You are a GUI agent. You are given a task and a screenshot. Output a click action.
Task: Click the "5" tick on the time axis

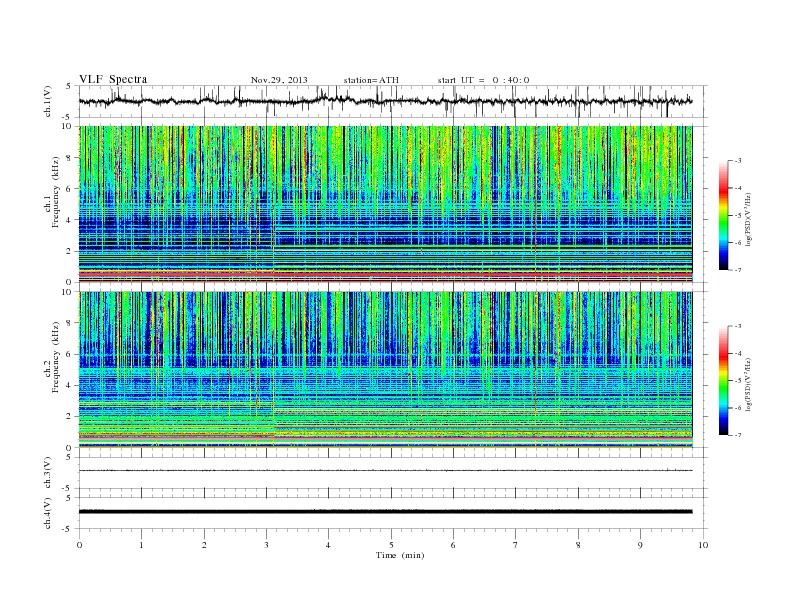pyautogui.click(x=391, y=545)
